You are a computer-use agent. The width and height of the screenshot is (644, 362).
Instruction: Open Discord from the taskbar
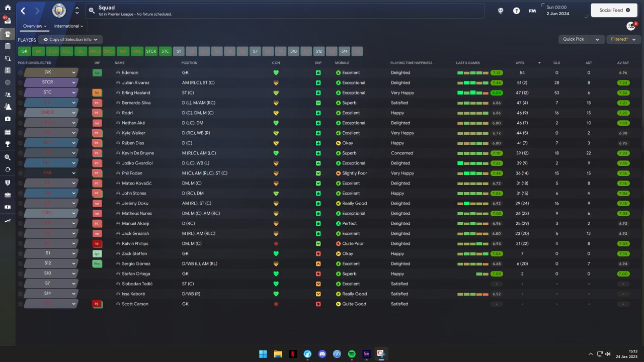[322, 354]
